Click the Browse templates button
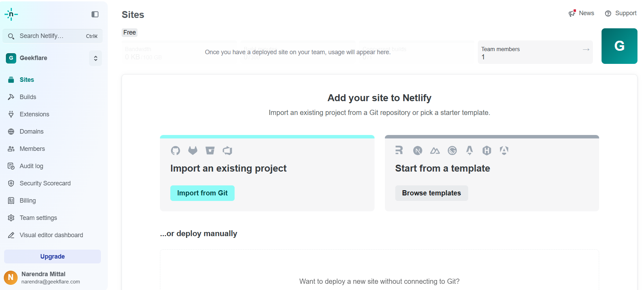 431,193
